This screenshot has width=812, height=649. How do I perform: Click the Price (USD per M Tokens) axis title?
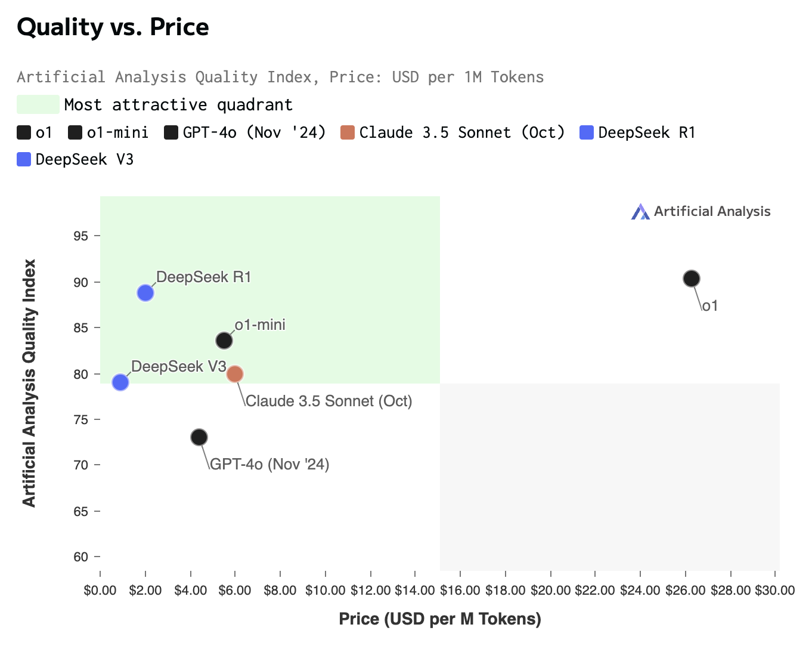click(x=440, y=619)
